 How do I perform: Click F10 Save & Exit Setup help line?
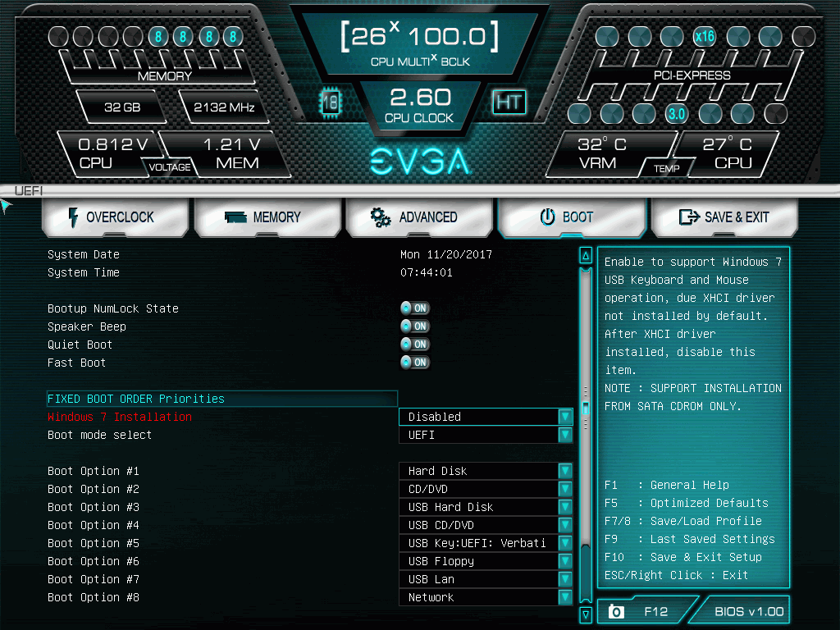coord(683,557)
